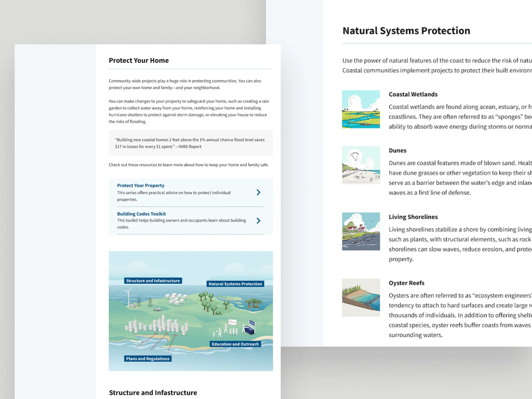Click the Living Shorelines heading
Viewport: 532px width, 399px height.
tap(413, 217)
